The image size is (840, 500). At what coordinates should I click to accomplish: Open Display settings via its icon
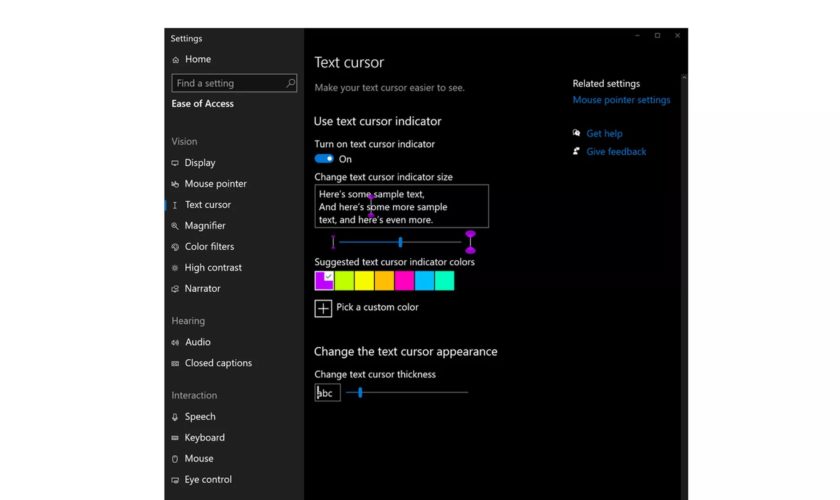tap(176, 163)
